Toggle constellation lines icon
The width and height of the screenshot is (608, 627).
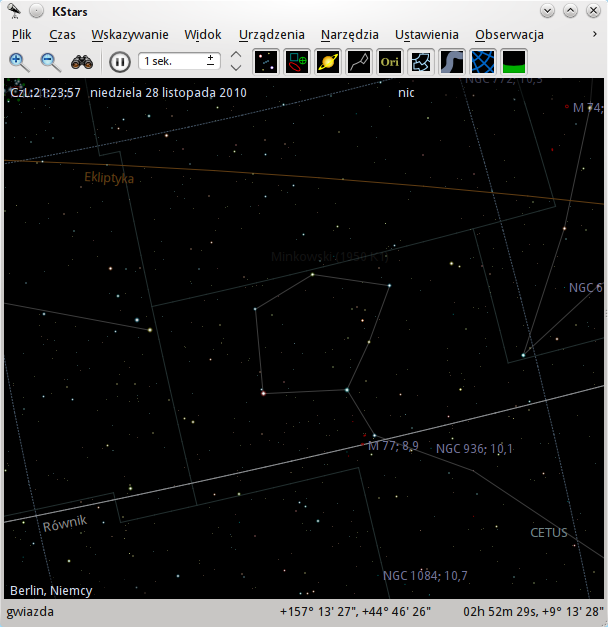tap(359, 61)
